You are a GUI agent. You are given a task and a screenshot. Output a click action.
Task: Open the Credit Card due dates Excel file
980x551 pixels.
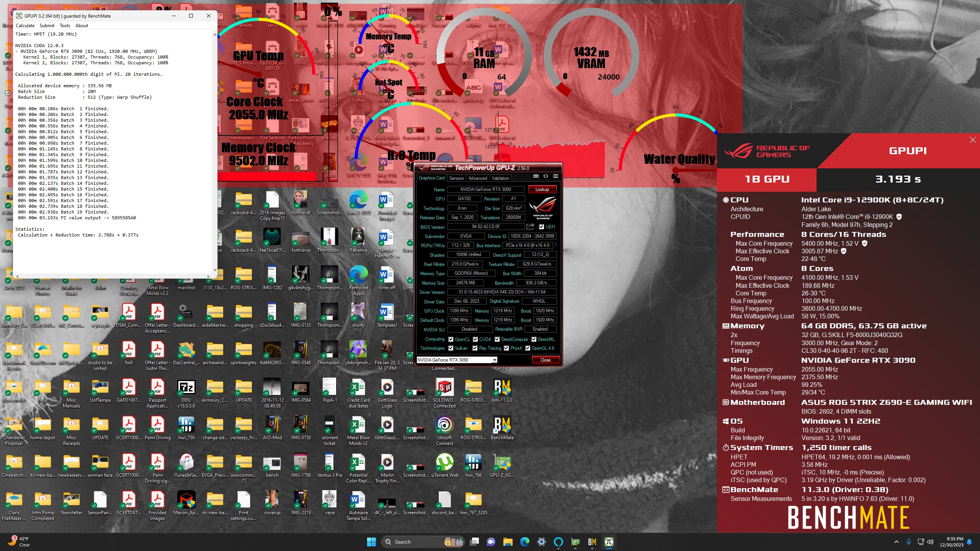tap(358, 394)
